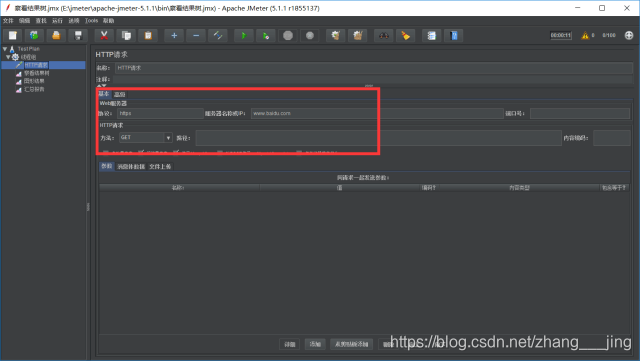Open Function Helper list icon

pos(432,36)
